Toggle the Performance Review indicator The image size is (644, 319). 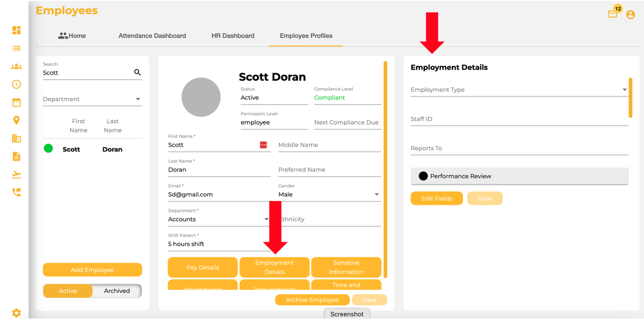[423, 176]
